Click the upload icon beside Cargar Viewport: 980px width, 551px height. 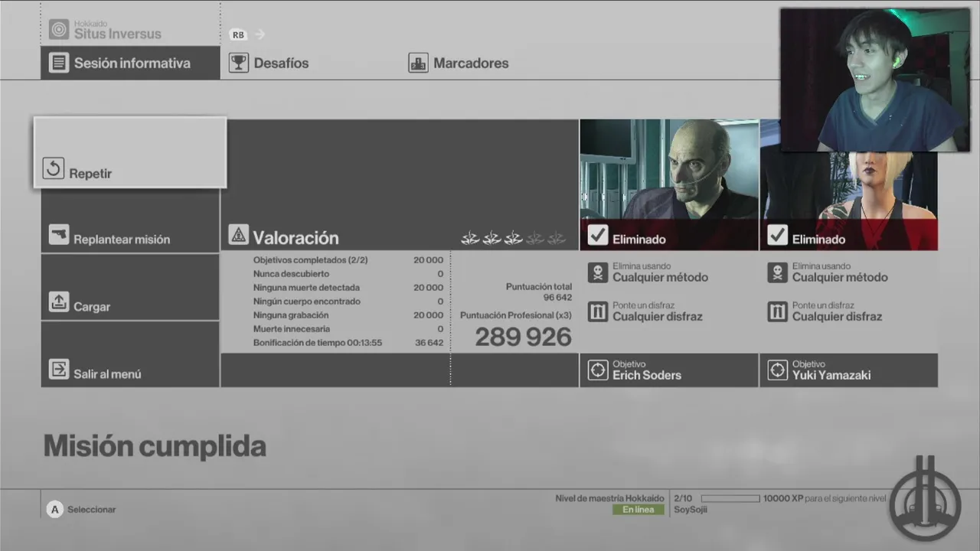point(59,302)
